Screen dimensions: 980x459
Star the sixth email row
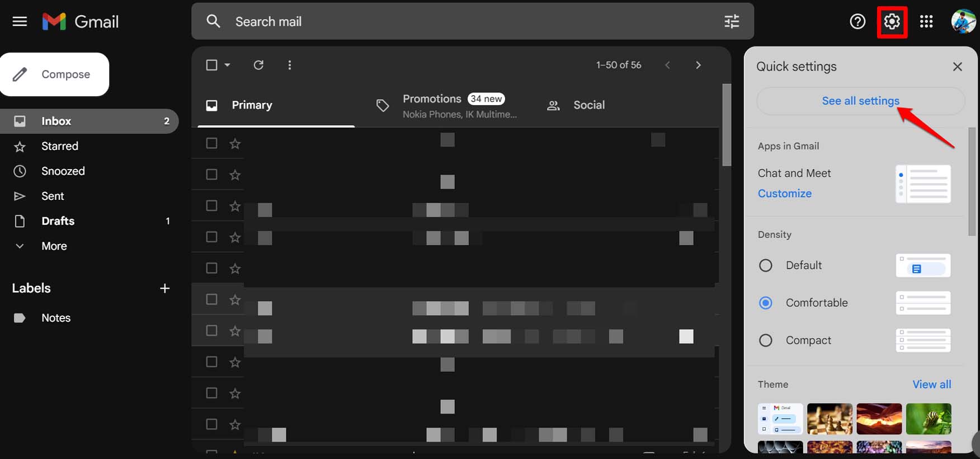pos(235,300)
